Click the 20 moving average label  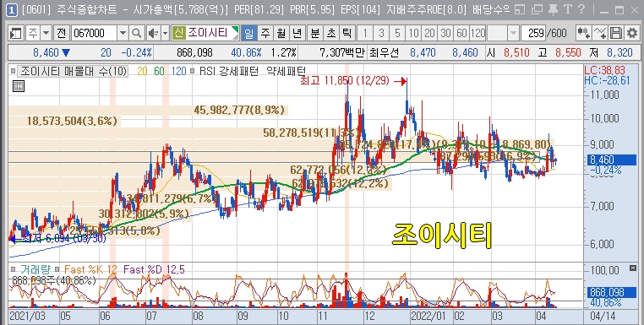tap(142, 71)
